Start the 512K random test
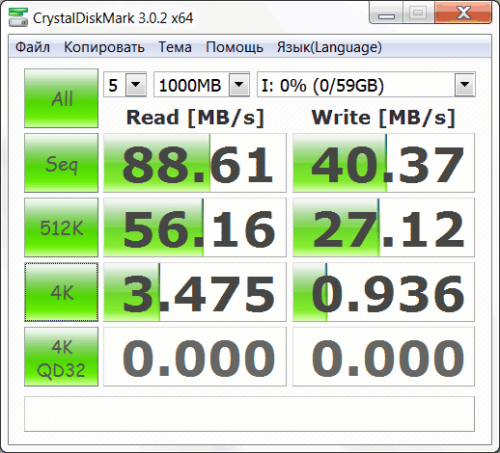 point(61,227)
